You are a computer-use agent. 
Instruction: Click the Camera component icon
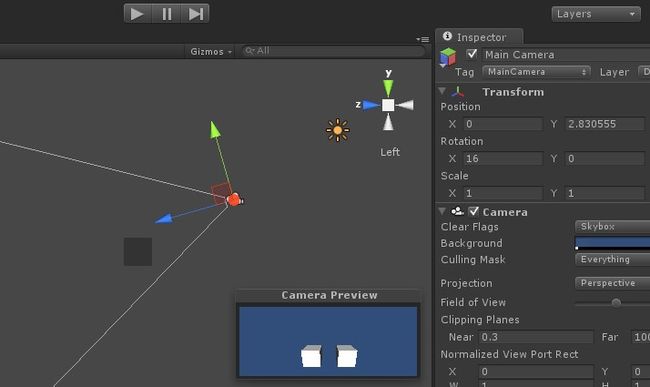click(457, 211)
